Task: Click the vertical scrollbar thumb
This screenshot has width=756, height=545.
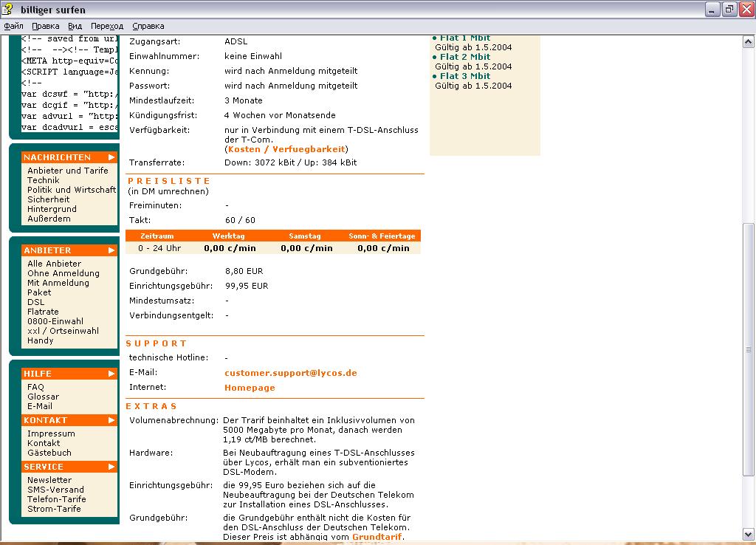Action: pyautogui.click(x=748, y=349)
